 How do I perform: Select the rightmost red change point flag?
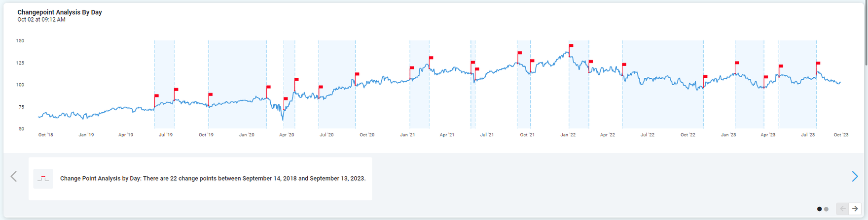tap(818, 63)
